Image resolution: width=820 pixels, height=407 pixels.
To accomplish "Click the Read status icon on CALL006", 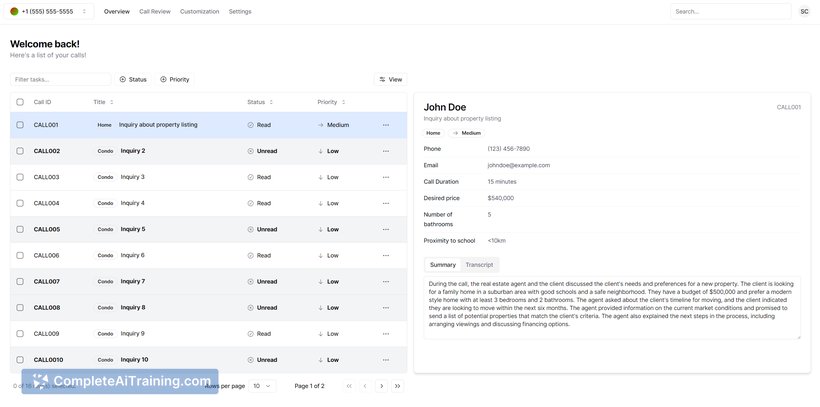I will click(250, 255).
